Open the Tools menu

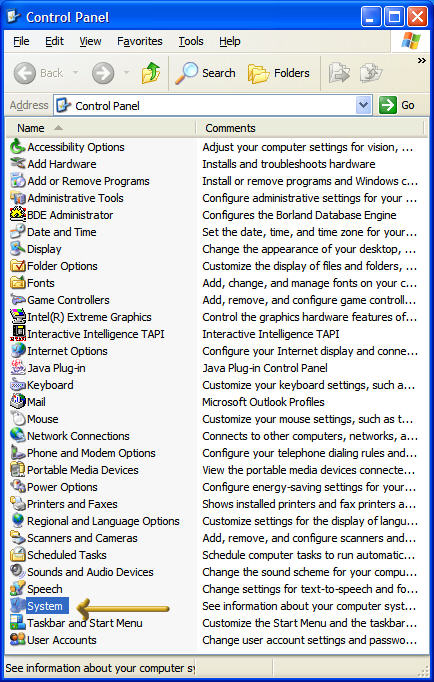[x=191, y=41]
